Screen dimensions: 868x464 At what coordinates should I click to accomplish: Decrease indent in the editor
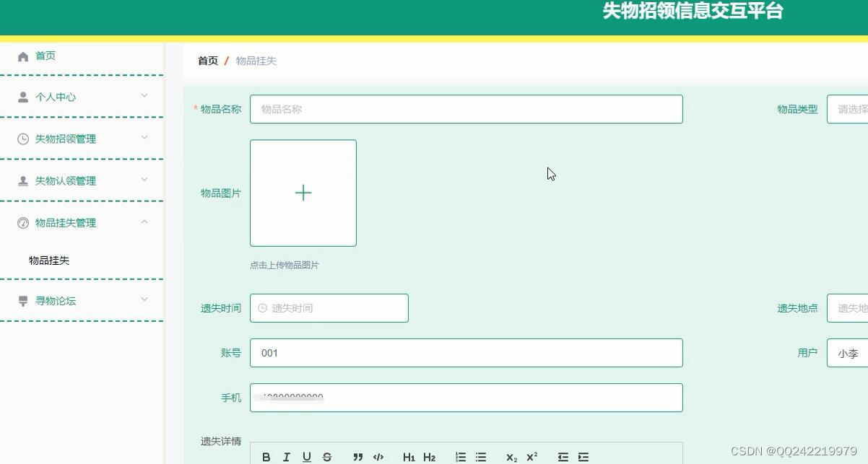(x=563, y=457)
